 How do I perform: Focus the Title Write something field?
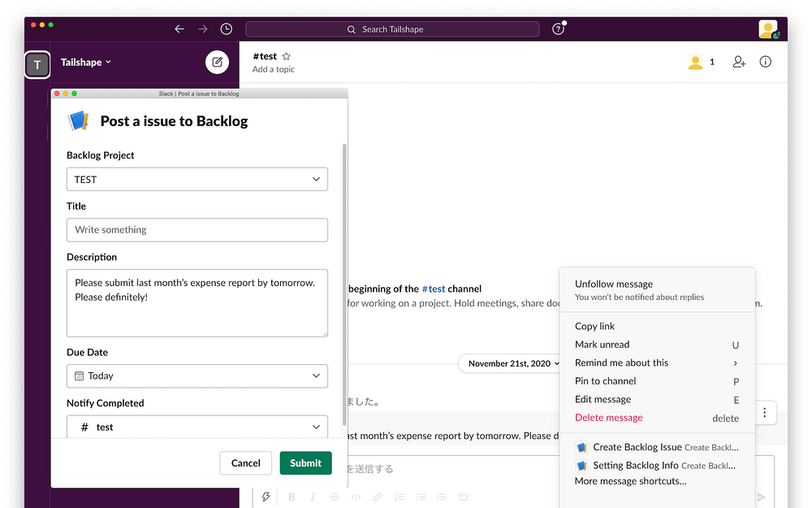click(197, 230)
